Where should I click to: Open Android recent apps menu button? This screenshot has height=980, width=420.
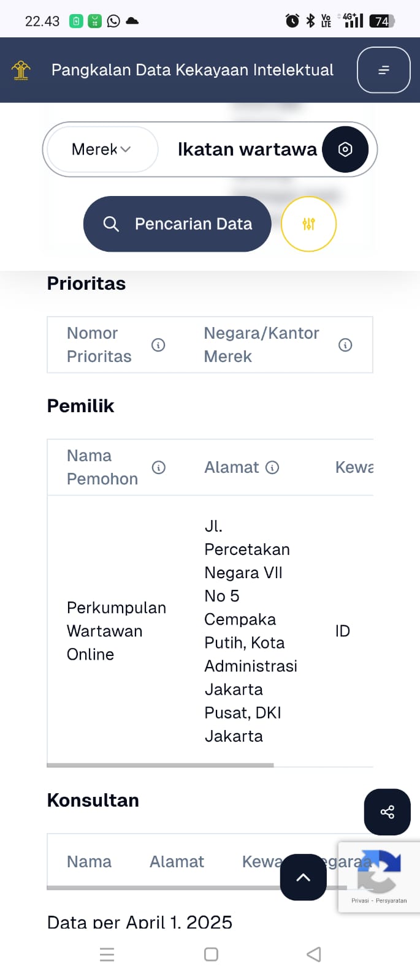[x=107, y=954]
